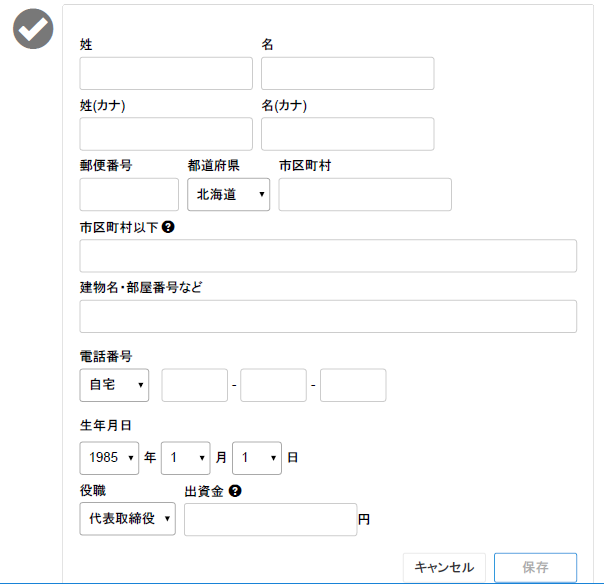Open the birth month dropdown
The height and width of the screenshot is (584, 604).
pos(186,458)
